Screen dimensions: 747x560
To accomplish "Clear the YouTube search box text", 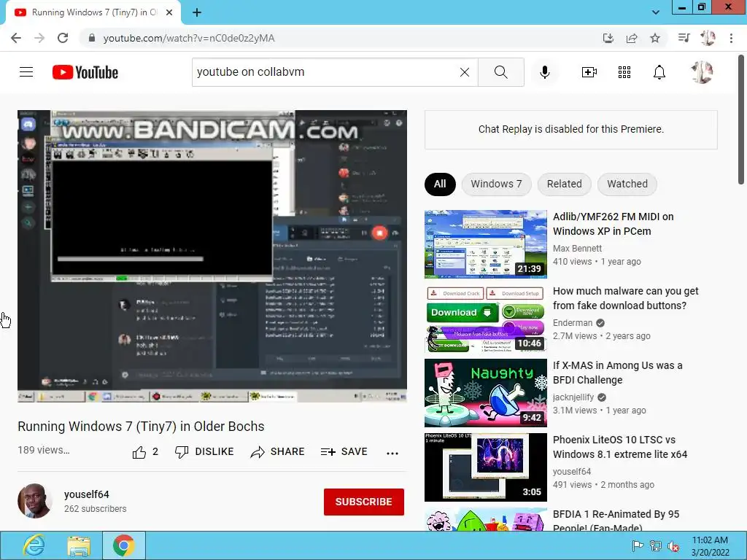I will [465, 72].
